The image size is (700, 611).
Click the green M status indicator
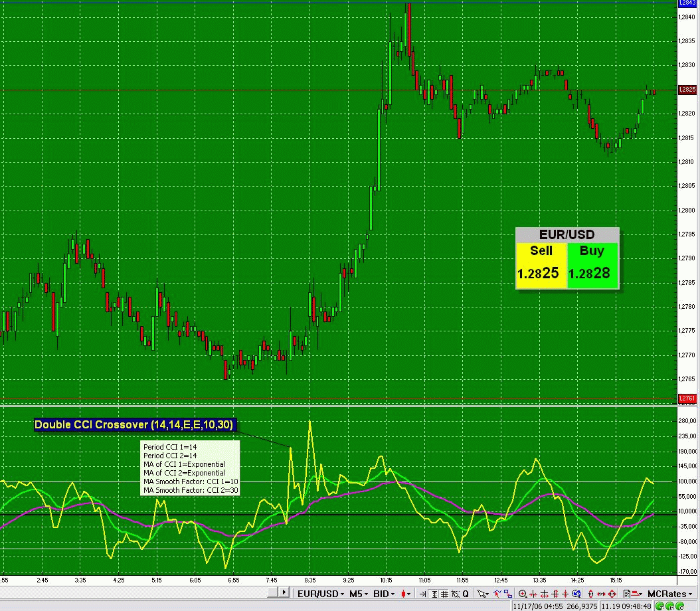670,606
